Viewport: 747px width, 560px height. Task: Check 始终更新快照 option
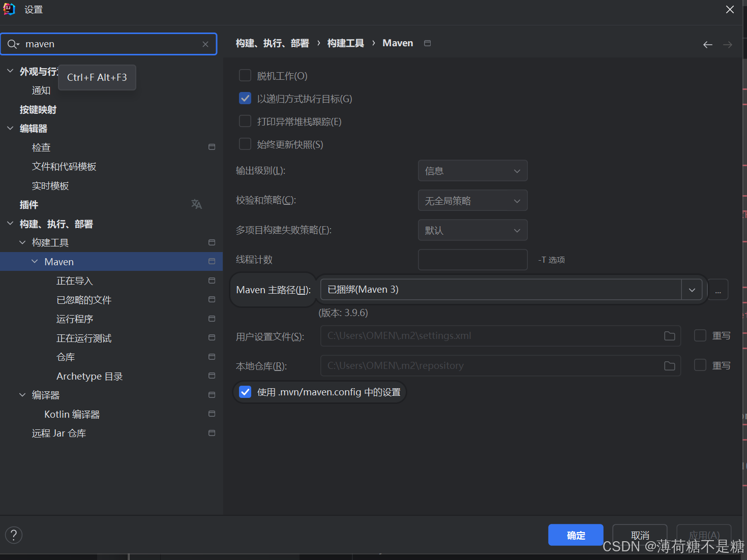tap(245, 144)
